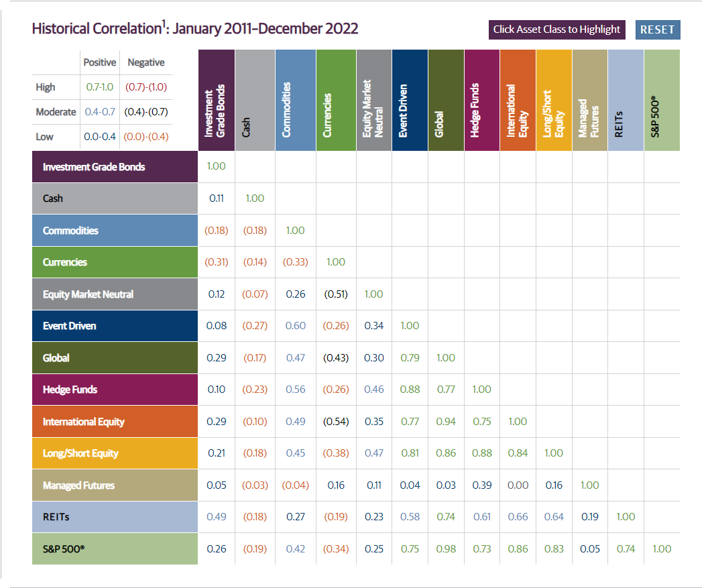The image size is (710, 588).
Task: Select the Commodities column header
Action: [295, 101]
